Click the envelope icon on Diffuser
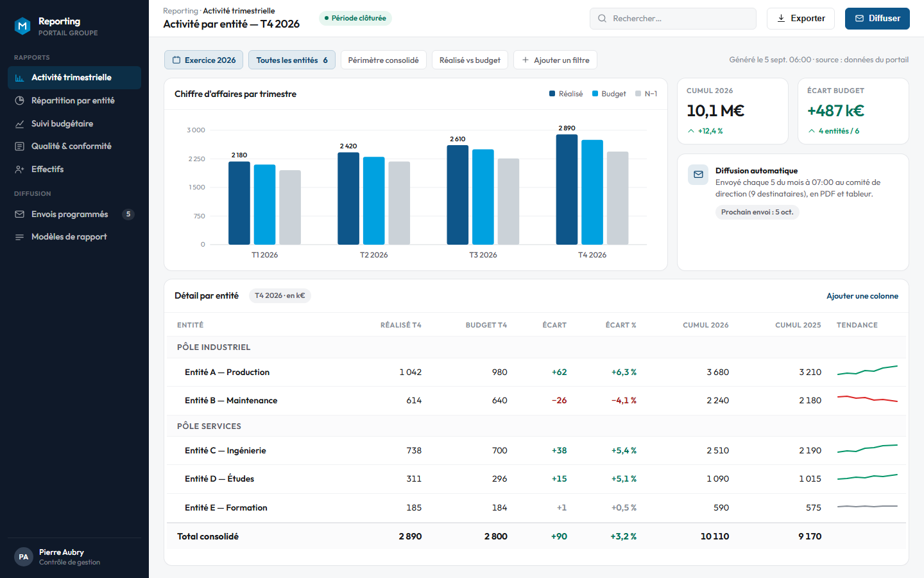The width and height of the screenshot is (924, 578). (x=859, y=19)
